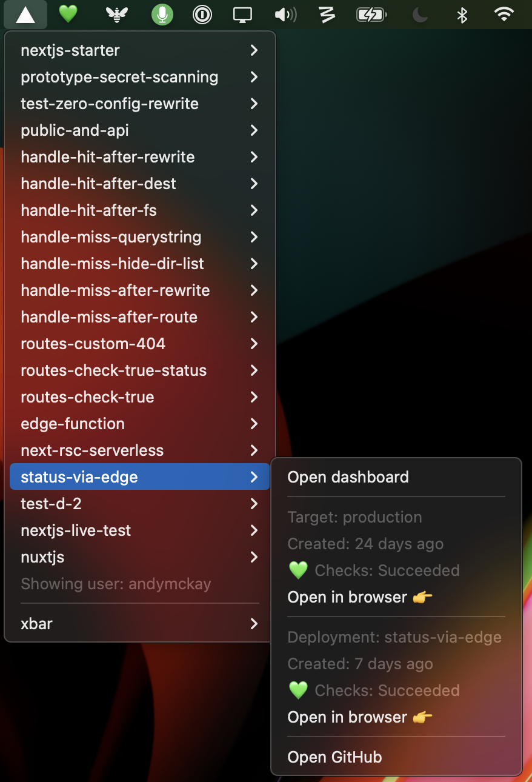
Task: Click Open GitHub link
Action: 334,757
